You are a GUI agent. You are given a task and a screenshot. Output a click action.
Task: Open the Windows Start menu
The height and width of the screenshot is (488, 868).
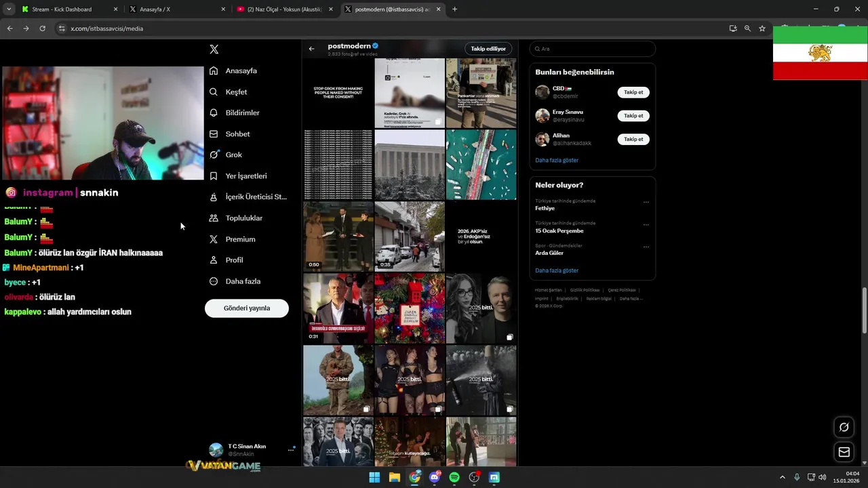click(374, 477)
